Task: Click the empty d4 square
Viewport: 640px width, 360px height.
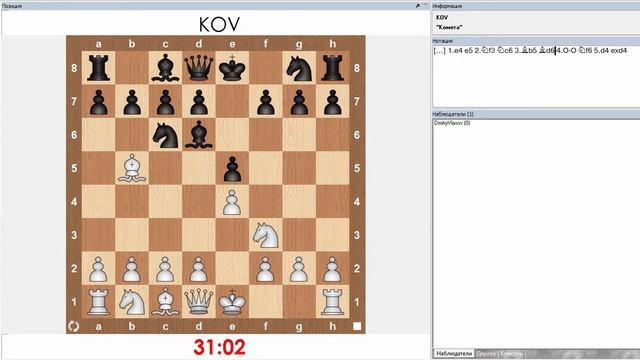Action: (199, 202)
